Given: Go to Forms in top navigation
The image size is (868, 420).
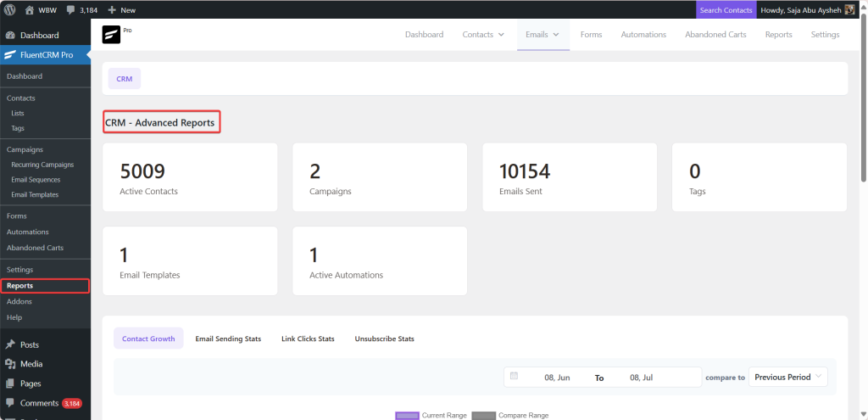Looking at the screenshot, I should point(591,34).
